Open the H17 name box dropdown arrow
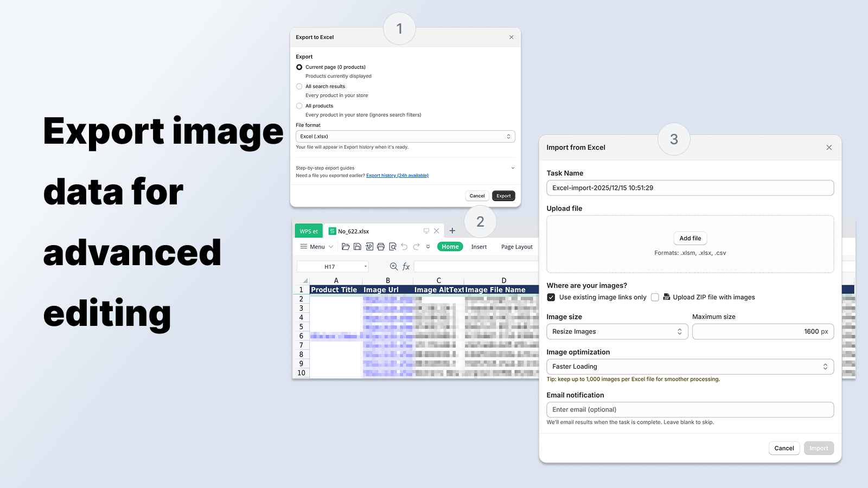Image resolution: width=868 pixels, height=488 pixels. click(366, 266)
